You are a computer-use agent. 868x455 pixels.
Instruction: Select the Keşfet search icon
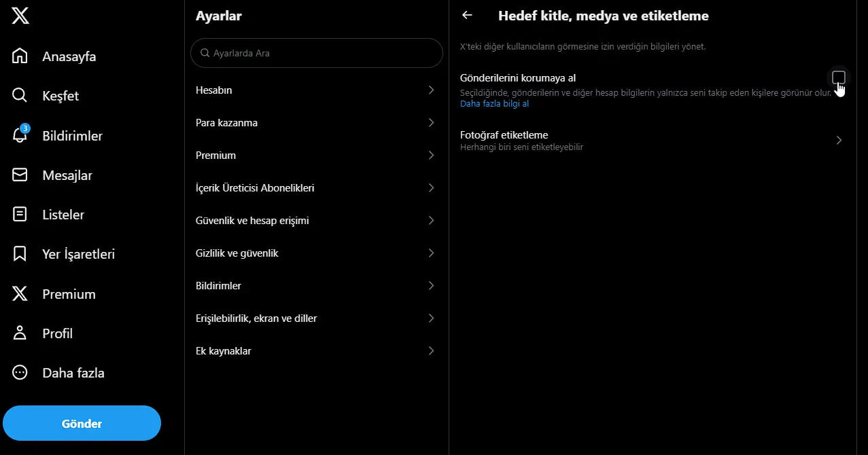pos(20,95)
